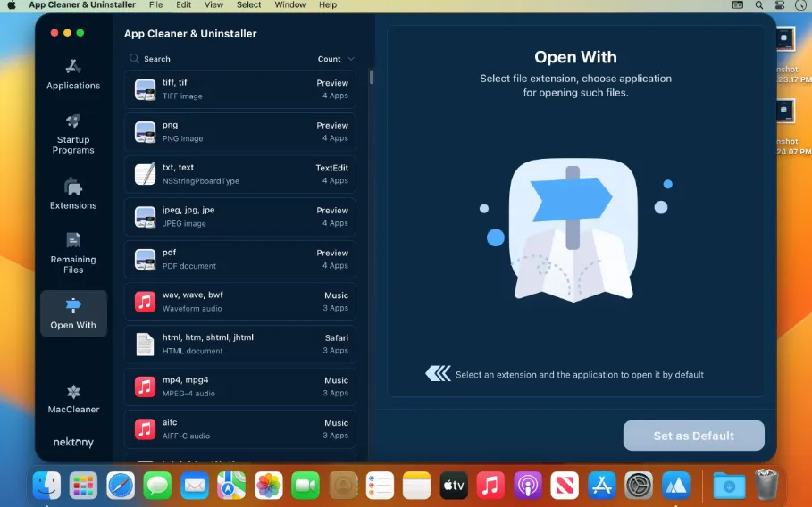Click the search magnifier icon in list
The width and height of the screenshot is (812, 507).
[x=134, y=58]
